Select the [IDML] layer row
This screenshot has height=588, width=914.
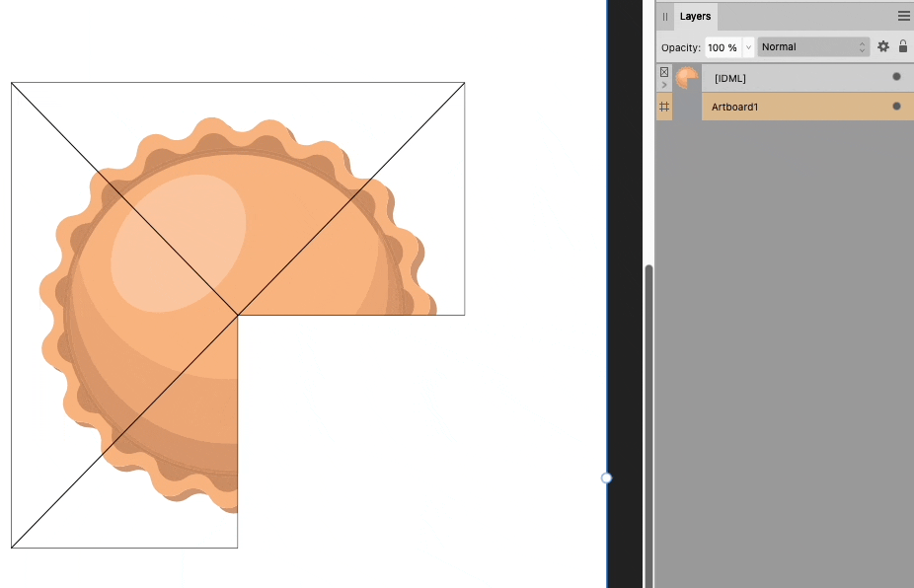[x=785, y=78]
